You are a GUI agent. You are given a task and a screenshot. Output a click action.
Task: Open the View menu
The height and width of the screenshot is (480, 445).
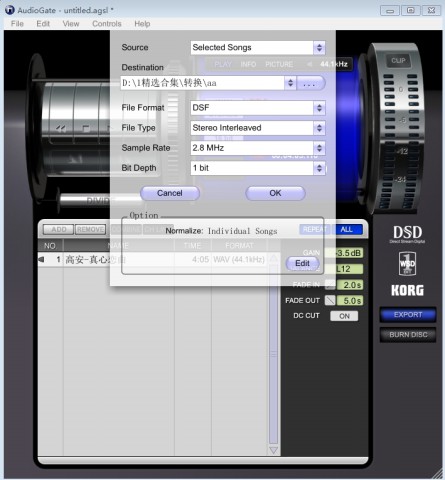tap(71, 24)
